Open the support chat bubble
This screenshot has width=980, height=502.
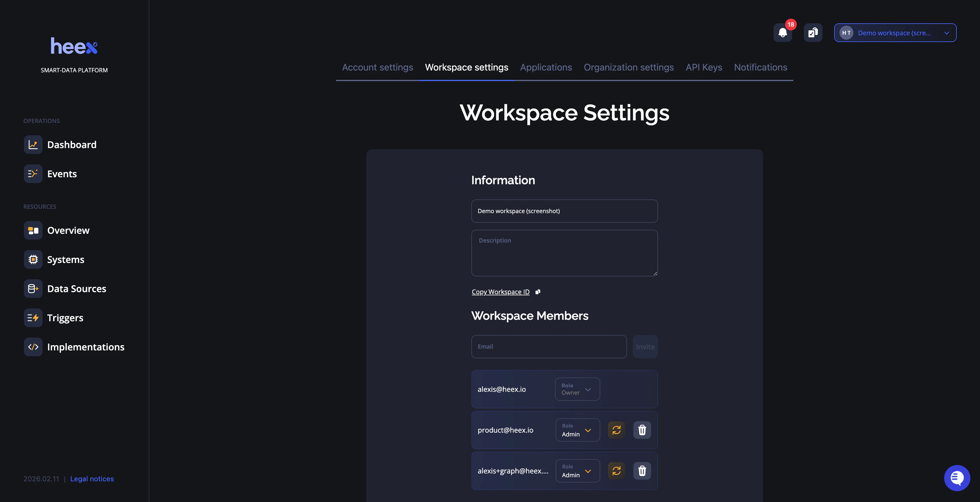click(x=957, y=478)
